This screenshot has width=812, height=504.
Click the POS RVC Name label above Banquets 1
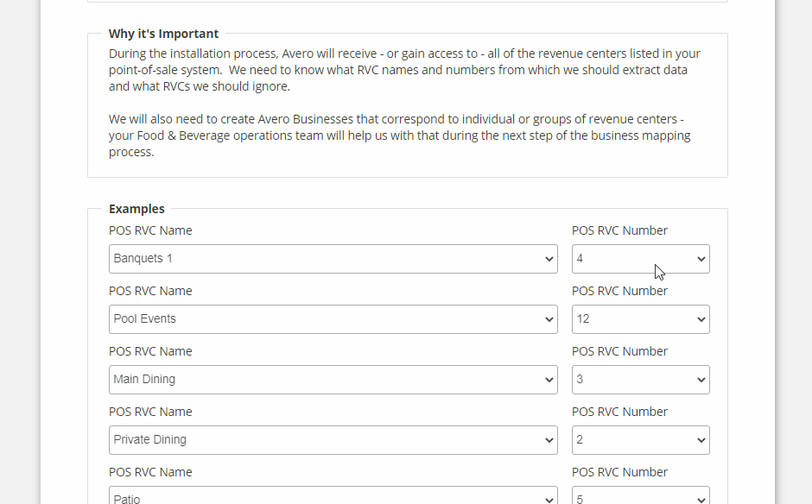click(150, 230)
